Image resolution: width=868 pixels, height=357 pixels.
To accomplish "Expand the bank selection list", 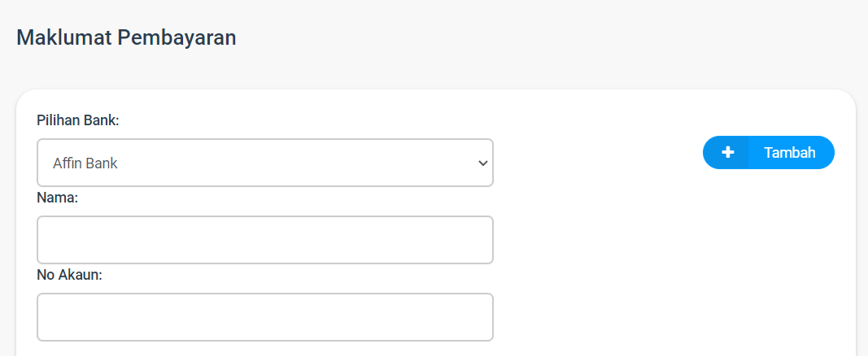I will tap(265, 163).
